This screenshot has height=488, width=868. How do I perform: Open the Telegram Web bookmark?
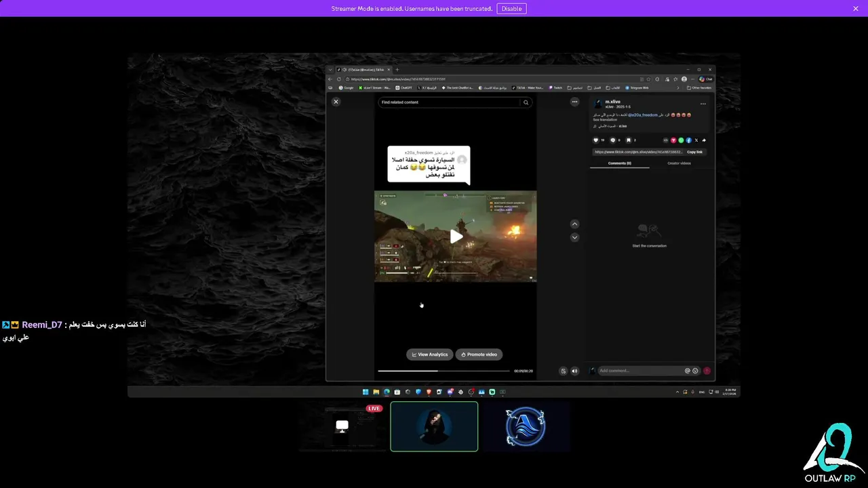pyautogui.click(x=636, y=87)
